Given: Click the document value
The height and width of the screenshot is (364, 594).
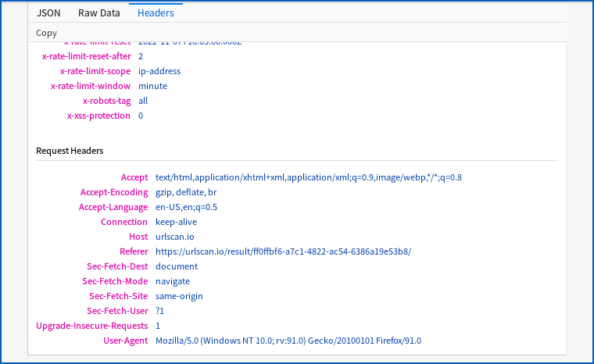Looking at the screenshot, I should [x=177, y=266].
